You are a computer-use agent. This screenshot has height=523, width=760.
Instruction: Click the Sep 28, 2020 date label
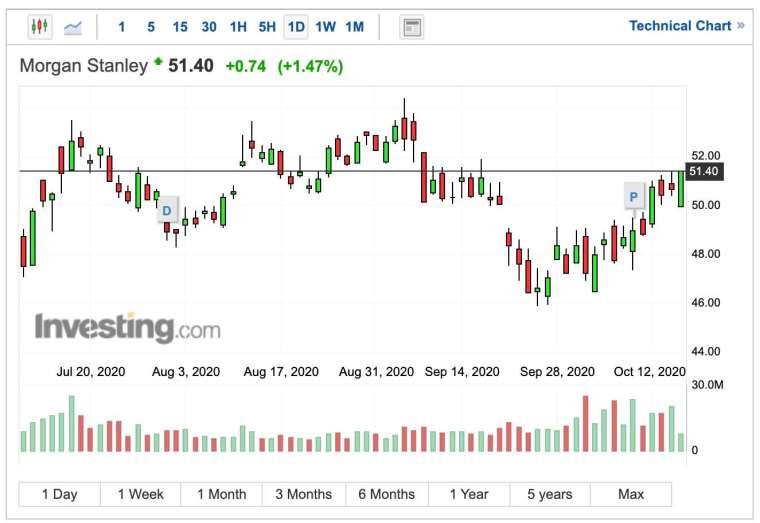click(557, 372)
